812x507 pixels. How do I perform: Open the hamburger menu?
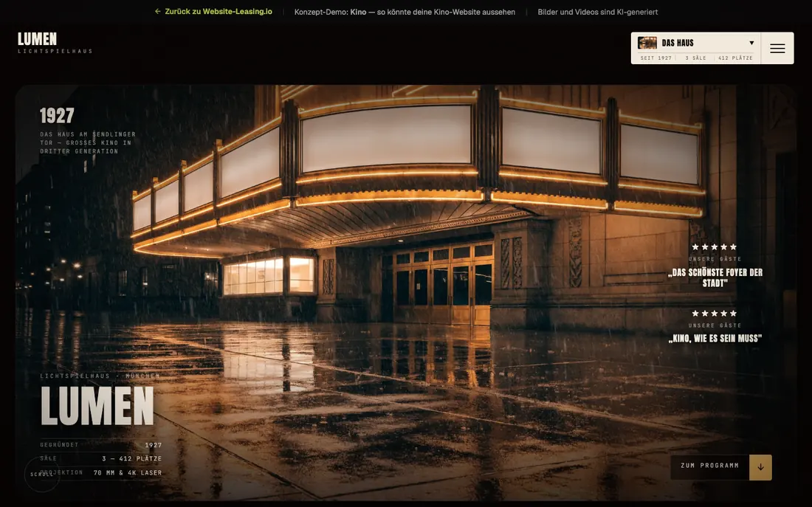click(777, 48)
